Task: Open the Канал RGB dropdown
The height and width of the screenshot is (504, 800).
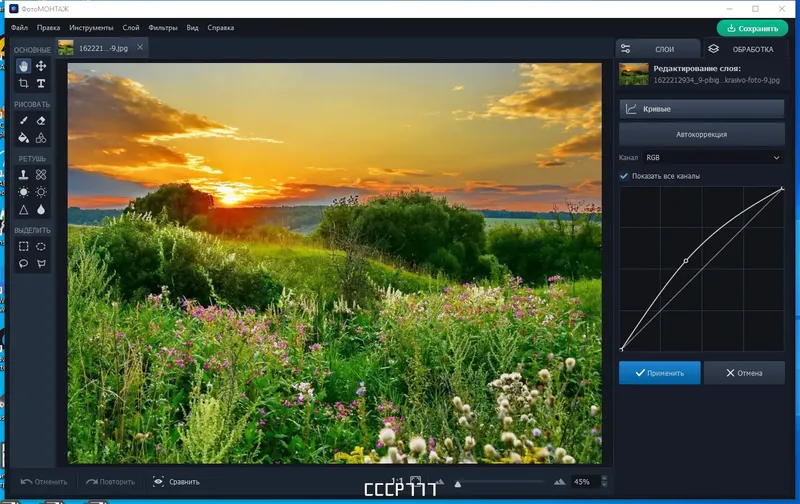Action: coord(713,158)
